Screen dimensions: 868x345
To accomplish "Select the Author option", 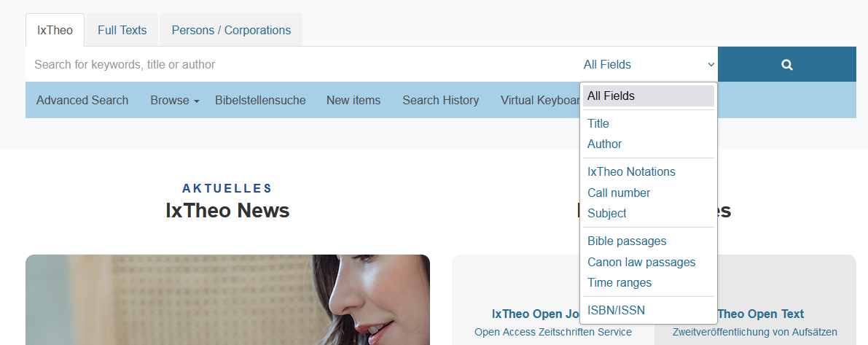I will 648,144.
